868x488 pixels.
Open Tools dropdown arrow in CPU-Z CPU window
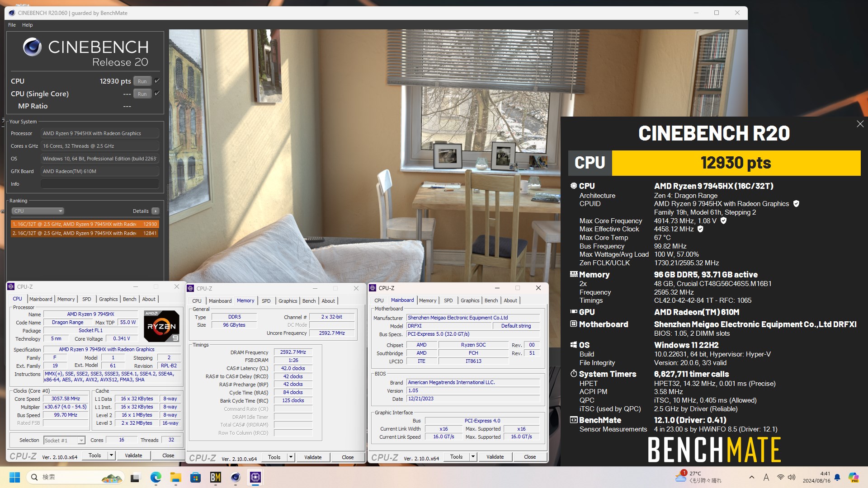[x=111, y=455]
